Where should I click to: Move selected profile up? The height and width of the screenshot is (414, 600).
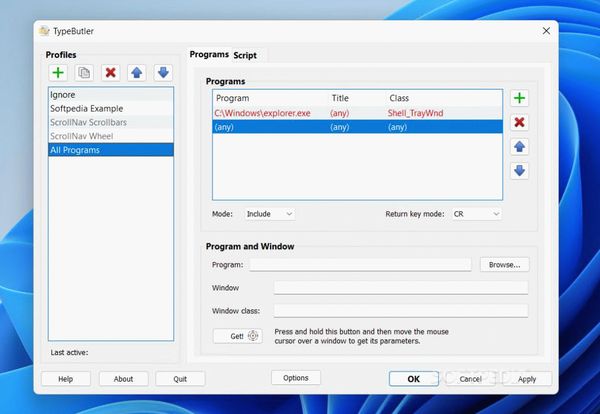point(137,73)
